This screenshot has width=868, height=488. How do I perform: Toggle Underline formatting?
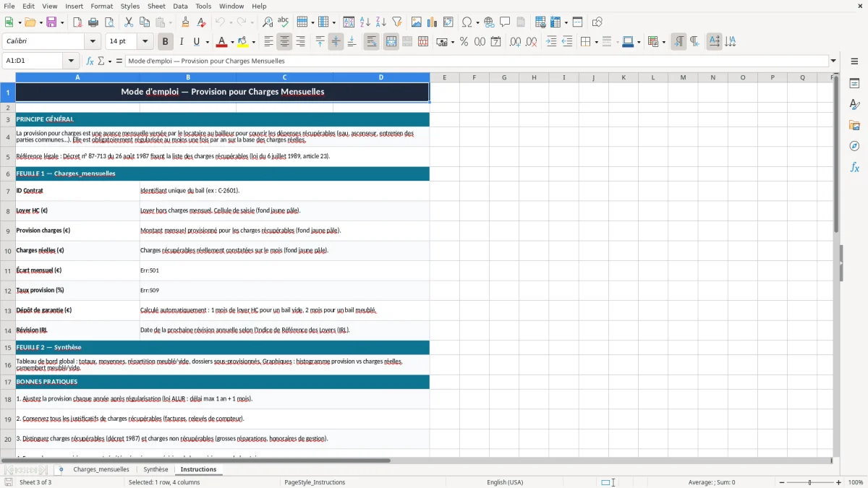(x=197, y=42)
